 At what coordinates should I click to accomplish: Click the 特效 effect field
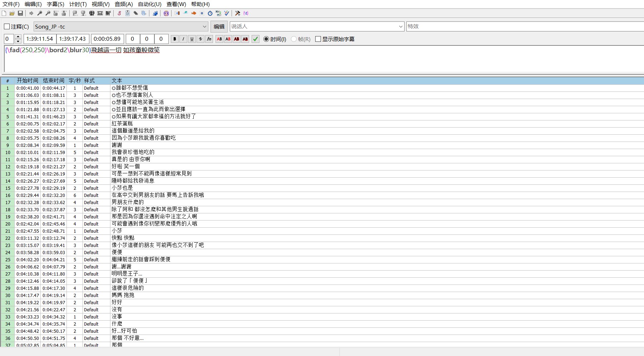[525, 26]
